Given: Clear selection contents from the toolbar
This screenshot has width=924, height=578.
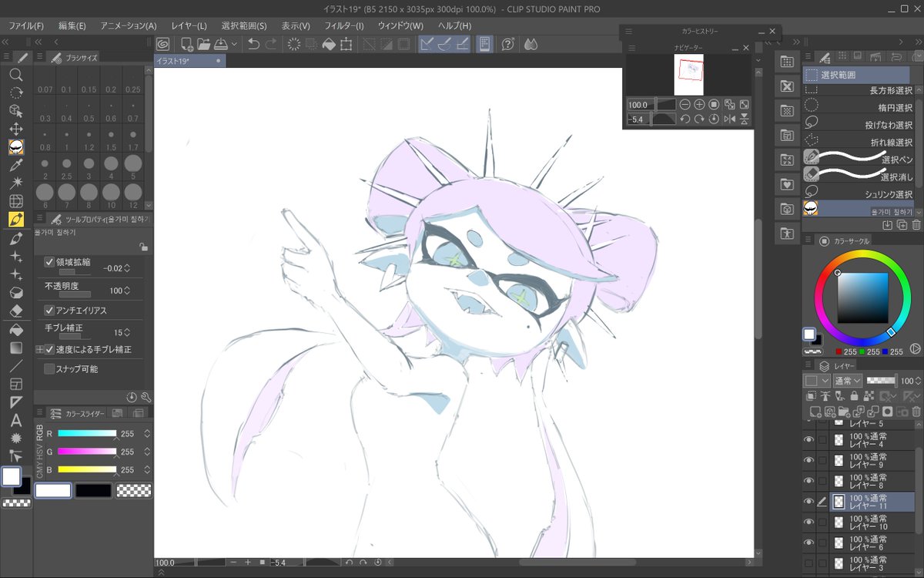Looking at the screenshot, I should tap(294, 44).
